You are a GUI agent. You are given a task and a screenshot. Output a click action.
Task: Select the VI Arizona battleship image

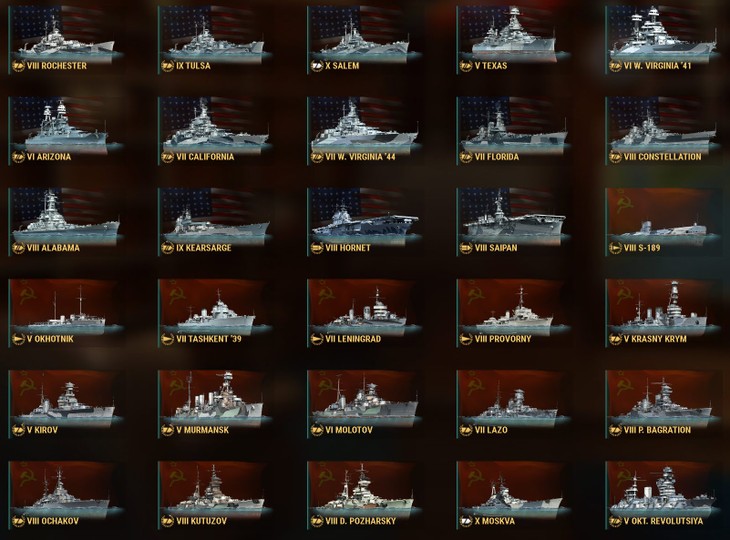65,125
